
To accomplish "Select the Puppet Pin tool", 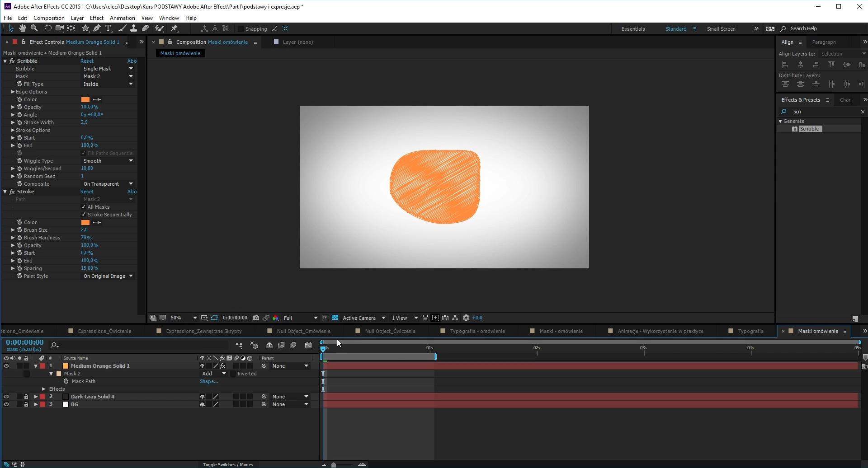I will 175,28.
